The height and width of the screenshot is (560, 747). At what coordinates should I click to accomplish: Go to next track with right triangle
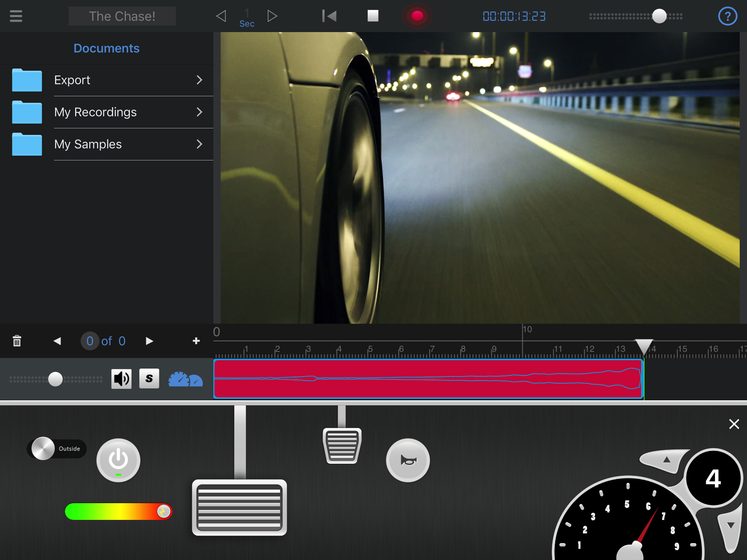[x=149, y=341]
